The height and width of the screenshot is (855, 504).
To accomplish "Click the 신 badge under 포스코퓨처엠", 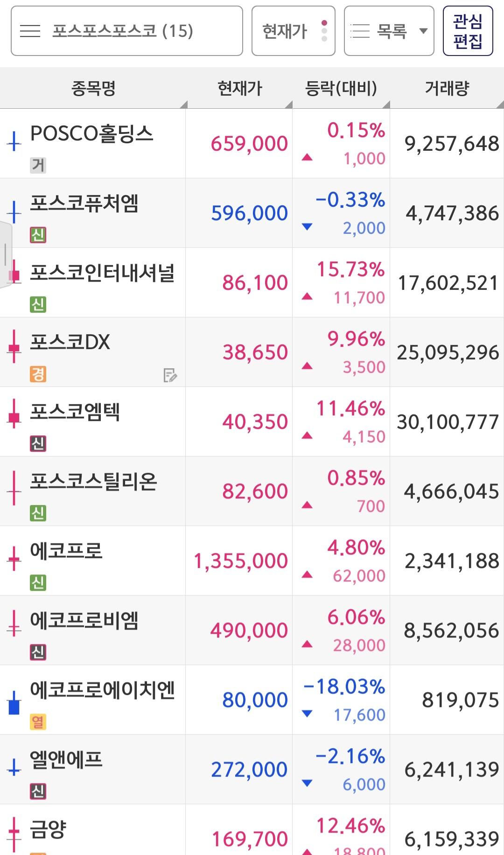I will 38,235.
